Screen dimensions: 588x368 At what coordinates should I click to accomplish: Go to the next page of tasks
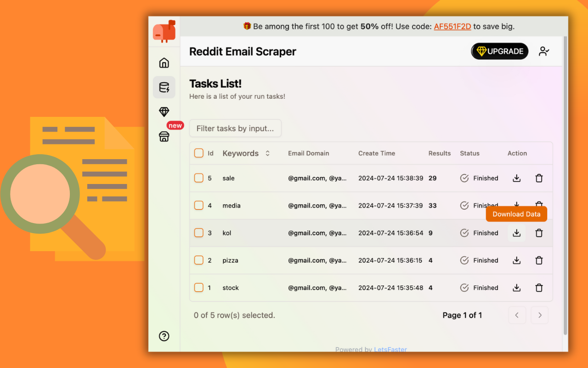[x=540, y=315]
